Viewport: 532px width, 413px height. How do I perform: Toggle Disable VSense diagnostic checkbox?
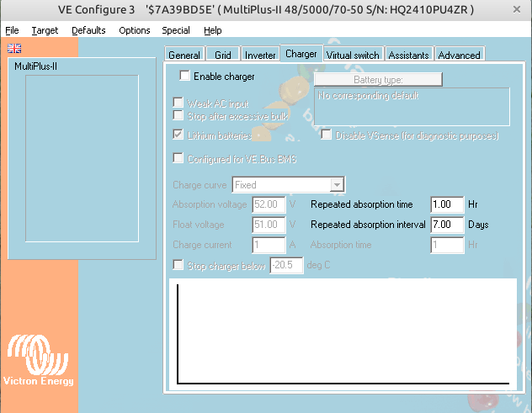[326, 135]
